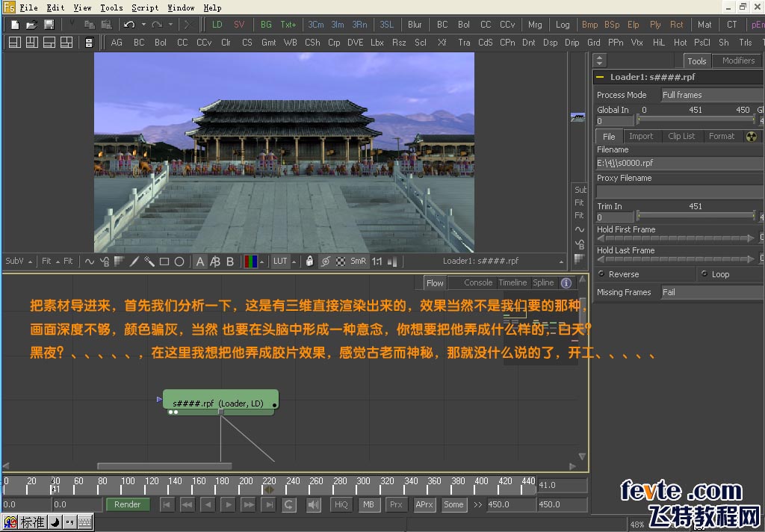Select the rectangle mask tool in viewer
This screenshot has width=765, height=532.
[164, 262]
